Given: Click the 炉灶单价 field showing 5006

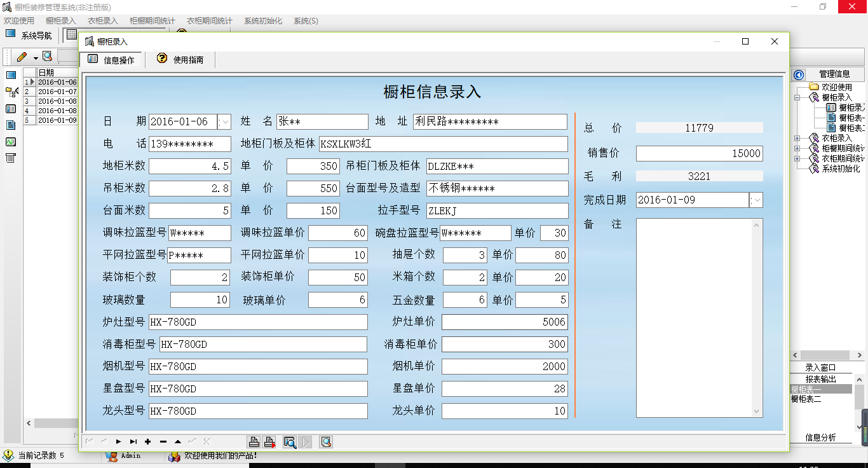Looking at the screenshot, I should click(x=505, y=322).
